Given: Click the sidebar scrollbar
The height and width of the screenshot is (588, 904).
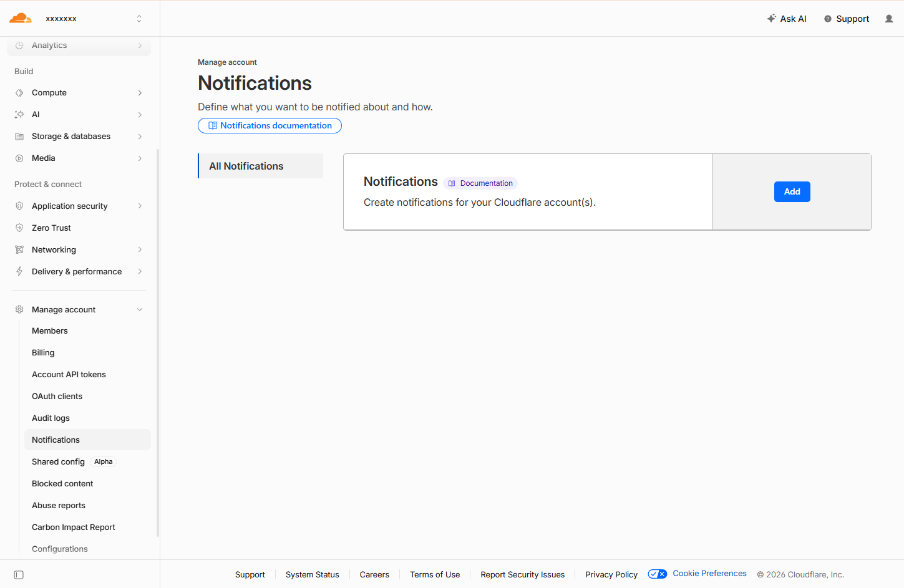Looking at the screenshot, I should (x=158, y=343).
